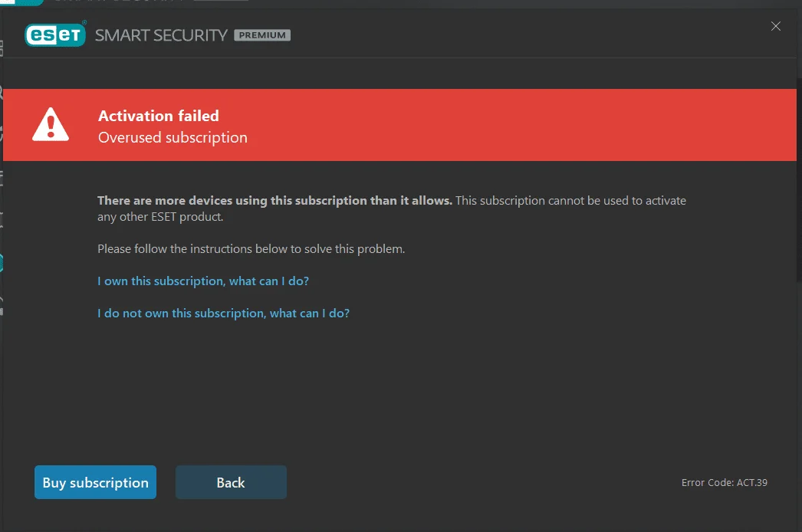802x532 pixels.
Task: Click the PREMIUM edition badge
Action: (262, 35)
